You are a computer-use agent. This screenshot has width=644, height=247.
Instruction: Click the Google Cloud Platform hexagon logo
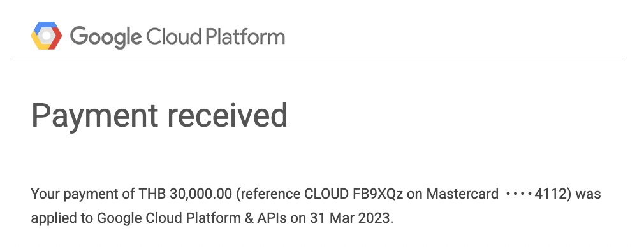pos(47,36)
